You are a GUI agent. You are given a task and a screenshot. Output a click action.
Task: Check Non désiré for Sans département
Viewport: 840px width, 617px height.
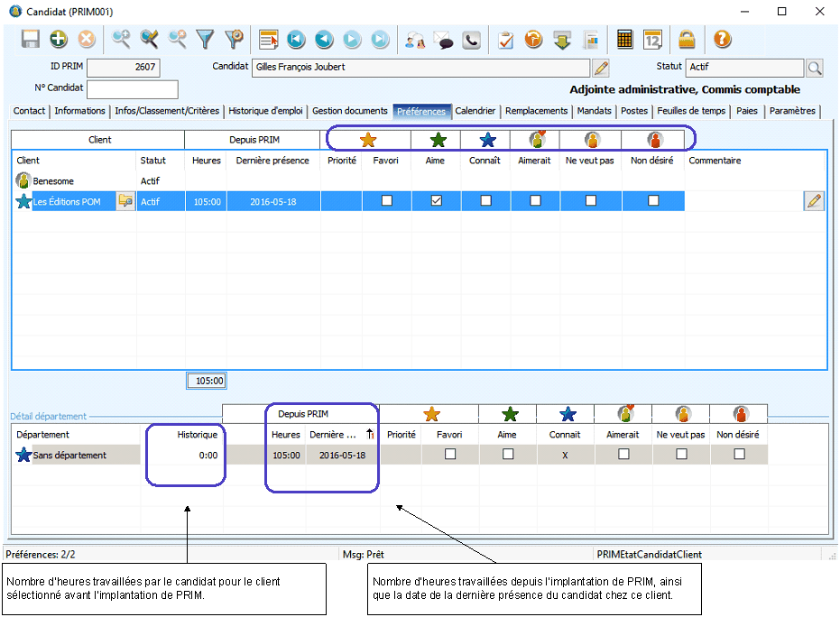[740, 455]
